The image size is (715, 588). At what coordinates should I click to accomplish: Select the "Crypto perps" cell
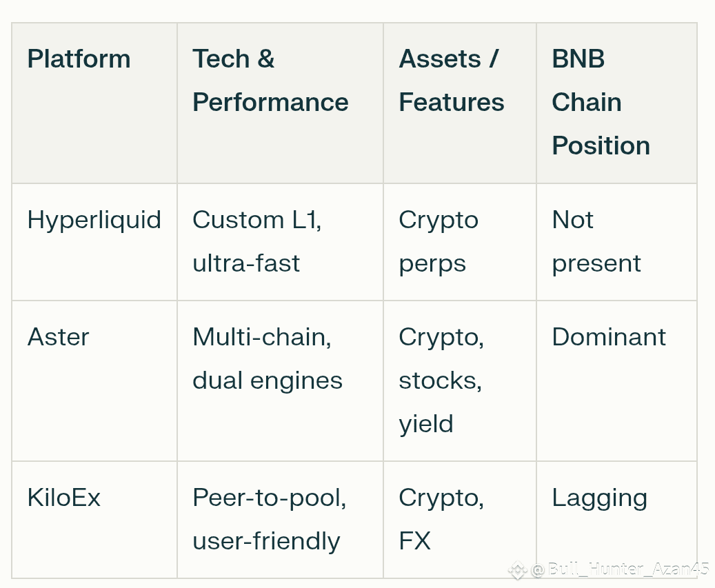click(438, 241)
